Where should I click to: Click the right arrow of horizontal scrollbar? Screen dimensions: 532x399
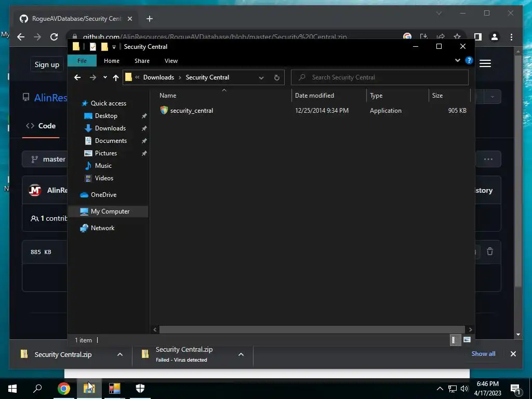tap(470, 329)
